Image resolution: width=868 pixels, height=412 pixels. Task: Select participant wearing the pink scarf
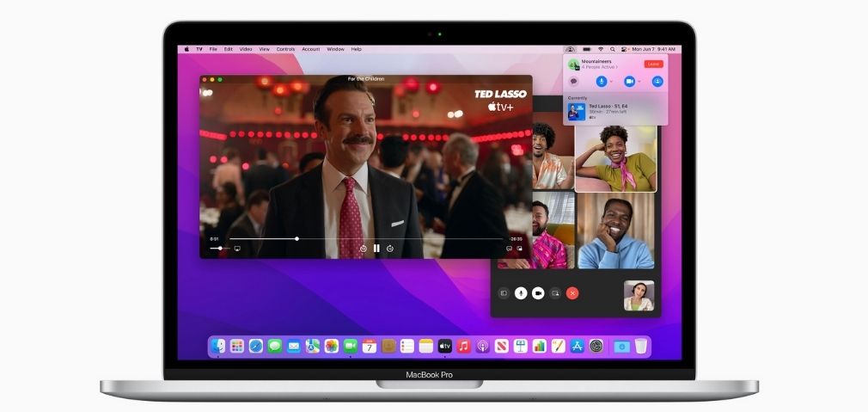click(615, 158)
